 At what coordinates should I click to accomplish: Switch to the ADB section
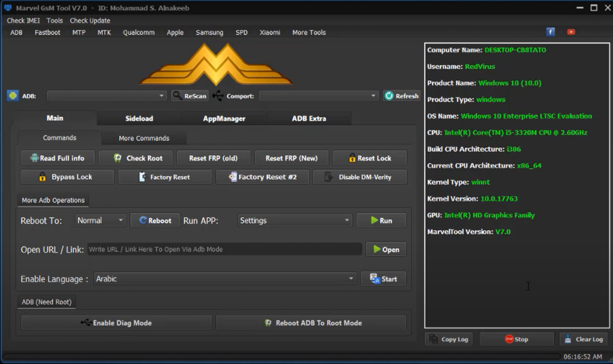click(x=16, y=32)
